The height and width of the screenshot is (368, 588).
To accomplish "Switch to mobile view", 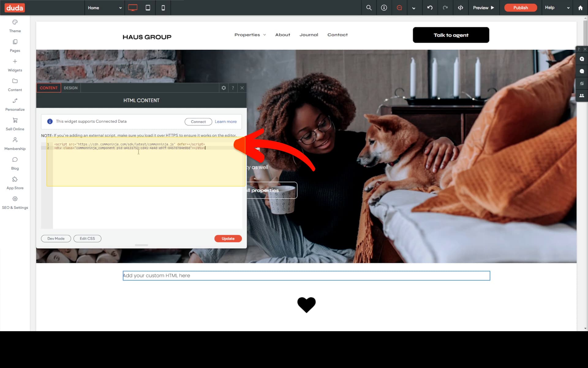I will tap(163, 8).
